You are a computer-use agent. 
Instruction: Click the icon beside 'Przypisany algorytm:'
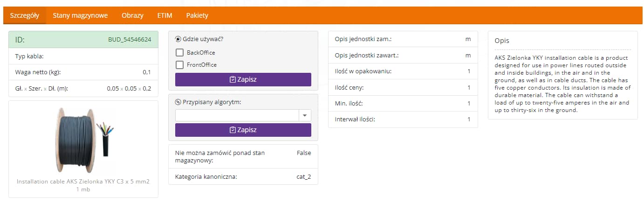(178, 102)
